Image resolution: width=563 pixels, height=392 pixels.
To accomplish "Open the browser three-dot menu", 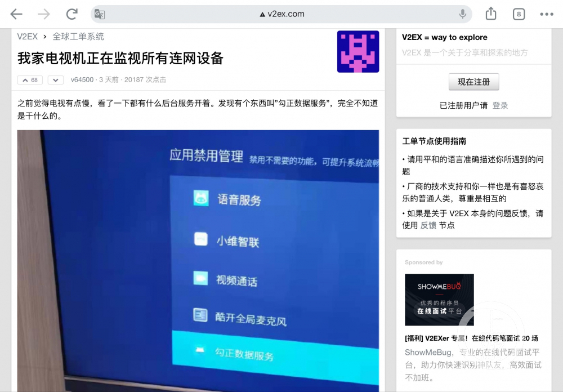I will click(547, 14).
